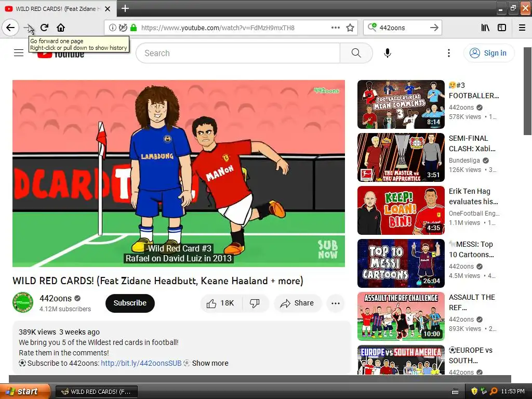Viewport: 532px width, 399px height.
Task: Open Footballers Read Mean Comments 3 thumbnail
Action: [x=401, y=104]
